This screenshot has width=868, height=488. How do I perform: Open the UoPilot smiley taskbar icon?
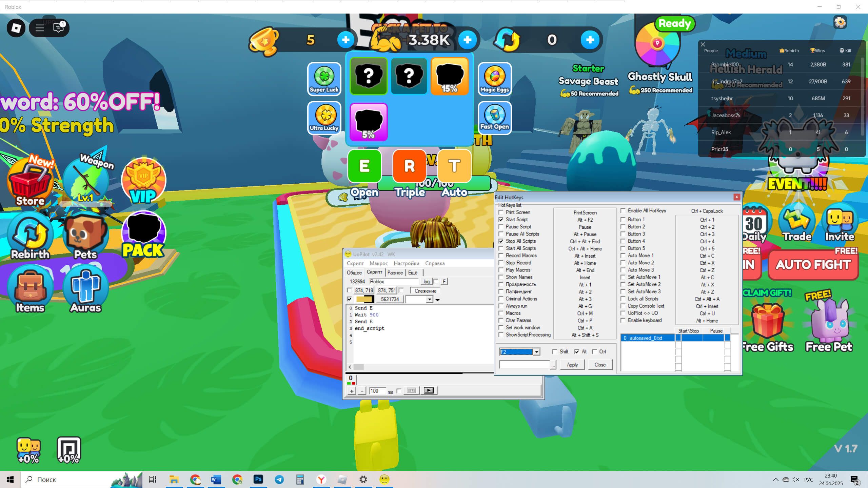384,480
